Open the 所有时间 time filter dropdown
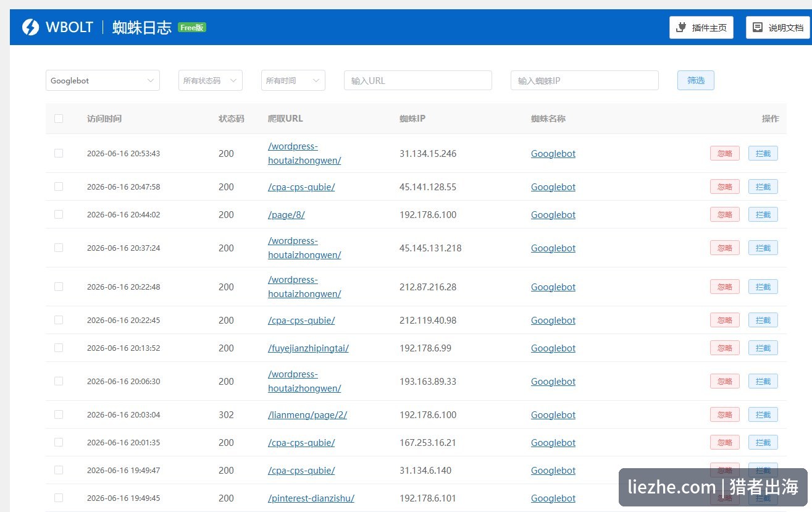 click(293, 80)
